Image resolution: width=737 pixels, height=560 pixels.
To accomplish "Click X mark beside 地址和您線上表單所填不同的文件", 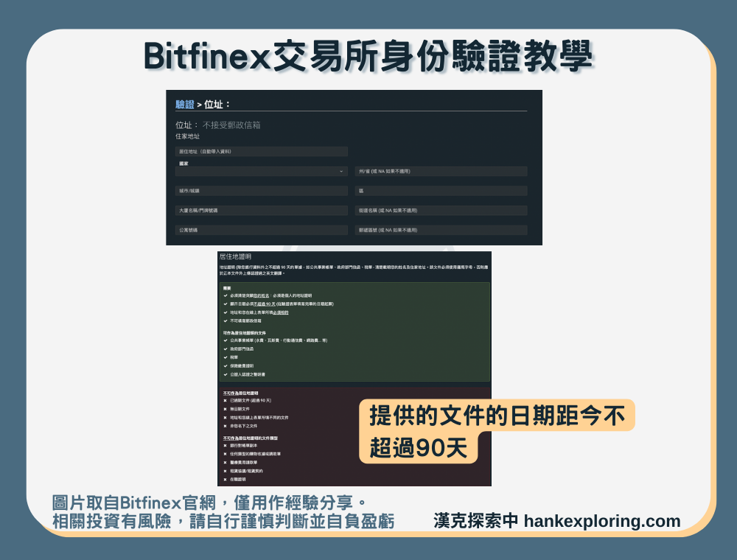I will coord(225,418).
